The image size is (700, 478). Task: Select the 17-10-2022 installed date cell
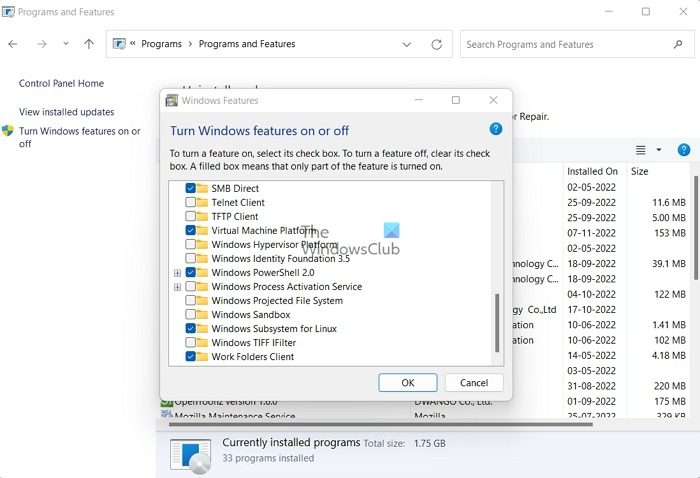(592, 310)
